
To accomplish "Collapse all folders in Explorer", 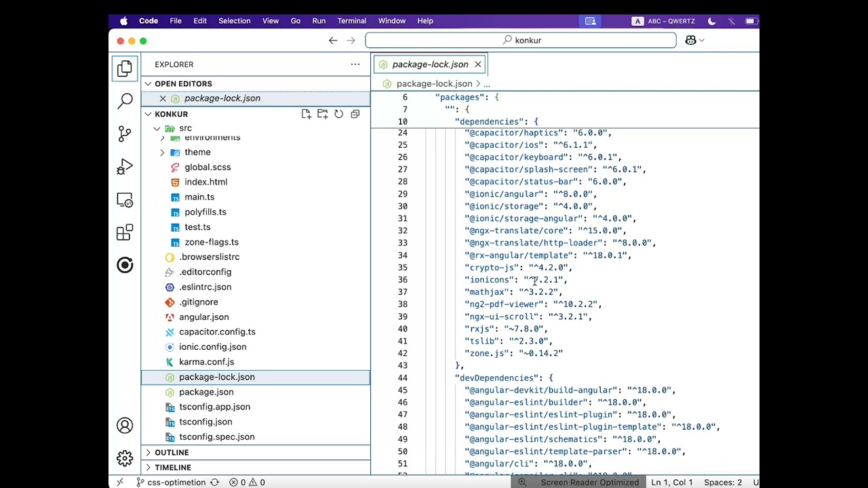I will coord(355,114).
